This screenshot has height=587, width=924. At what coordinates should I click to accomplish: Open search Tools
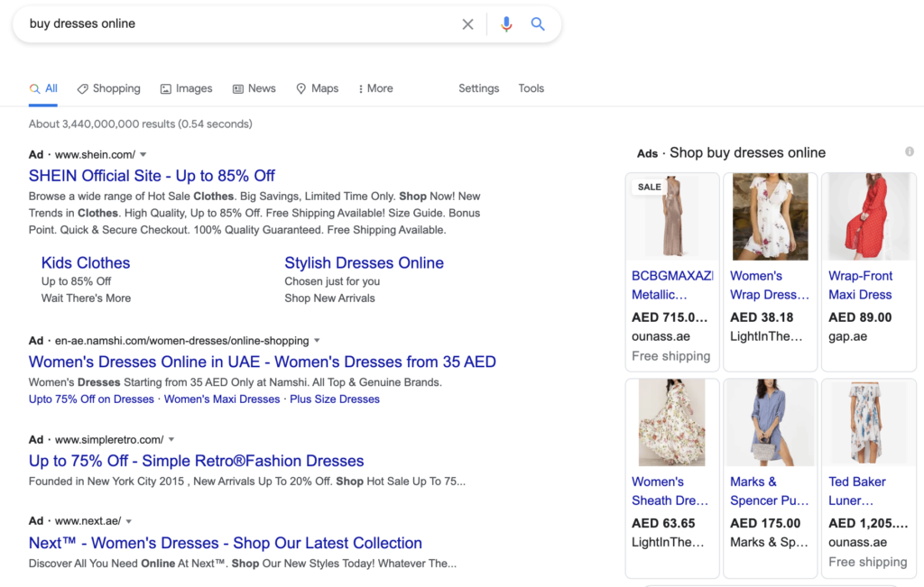(531, 88)
